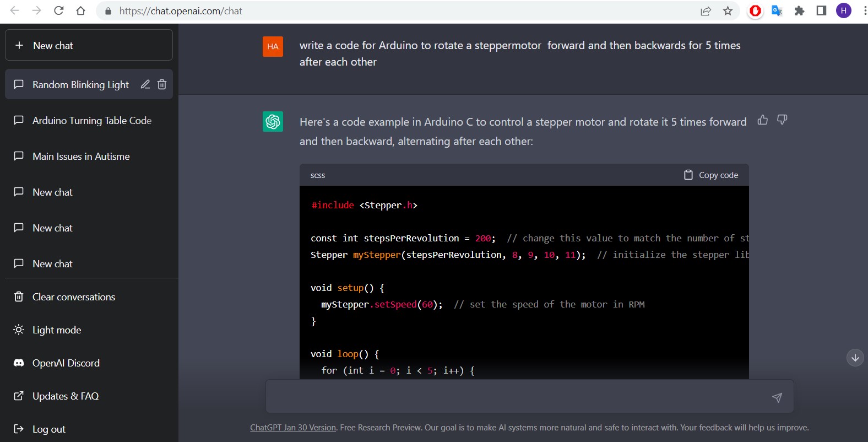The width and height of the screenshot is (868, 442).
Task: Click the 'void loop() {' line
Action: point(345,354)
